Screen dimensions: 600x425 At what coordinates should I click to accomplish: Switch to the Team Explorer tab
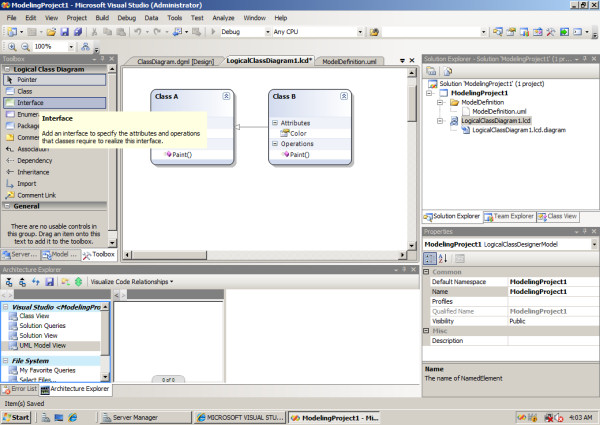pos(509,217)
